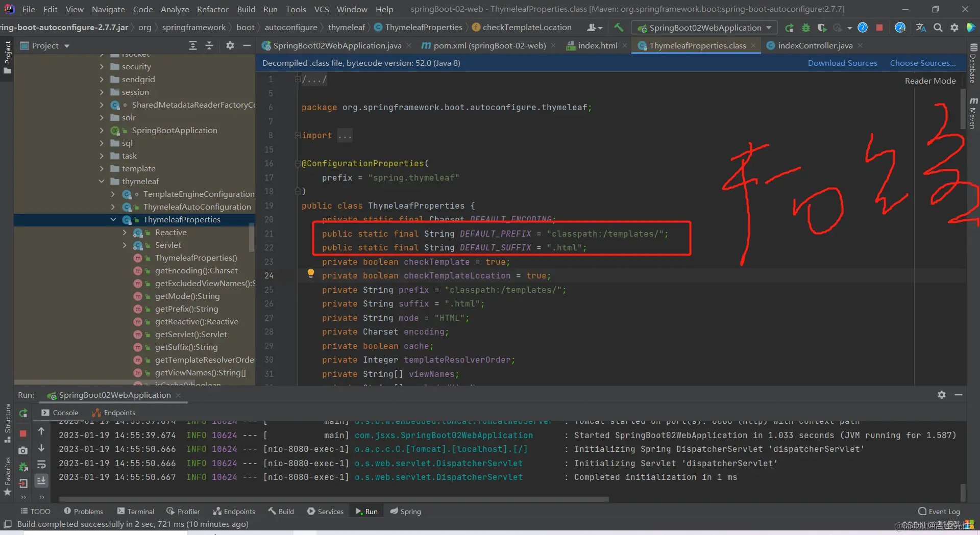
Task: Open the VCS menu
Action: (322, 9)
